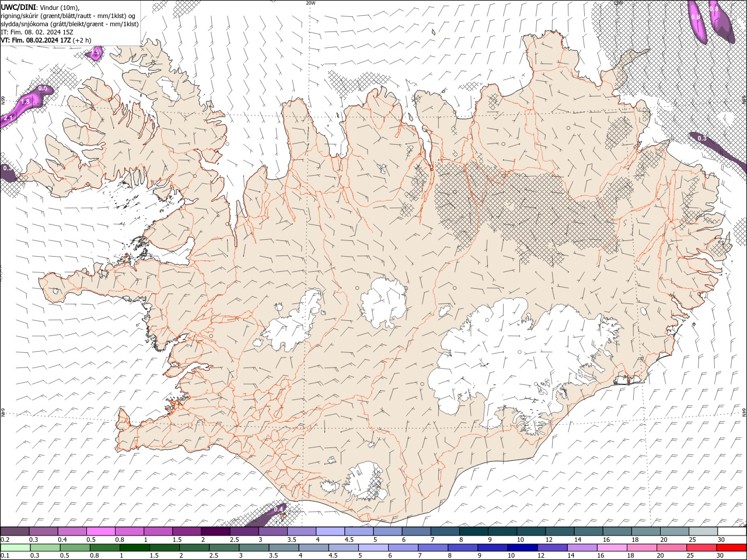Select the white 30 swatch in top legend
Viewport: 747px width, 560px height.
732,531
